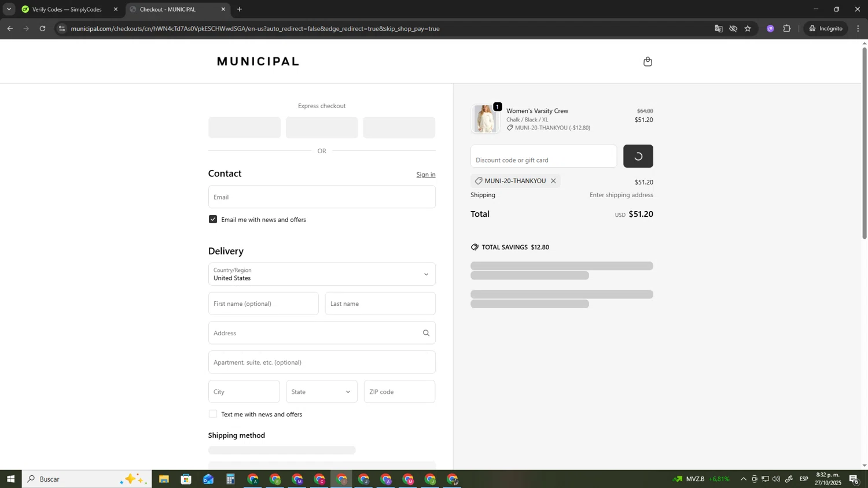The image size is (868, 488).
Task: Click the scrollbar down arrow
Action: pos(865,465)
